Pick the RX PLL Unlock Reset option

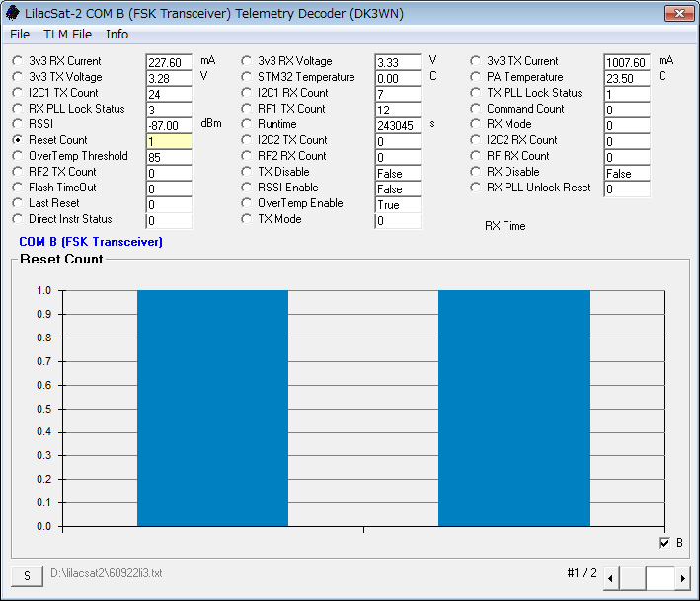pyautogui.click(x=476, y=188)
